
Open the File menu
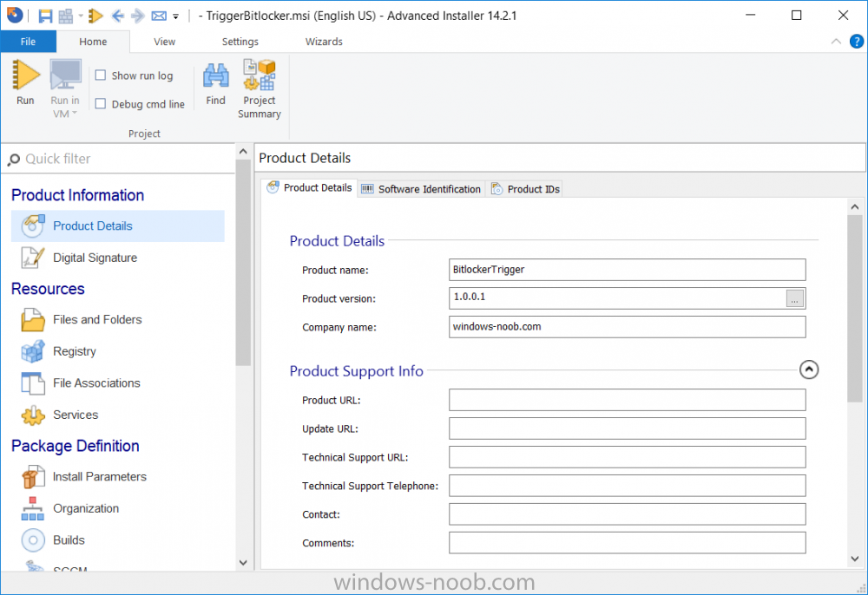tap(28, 42)
